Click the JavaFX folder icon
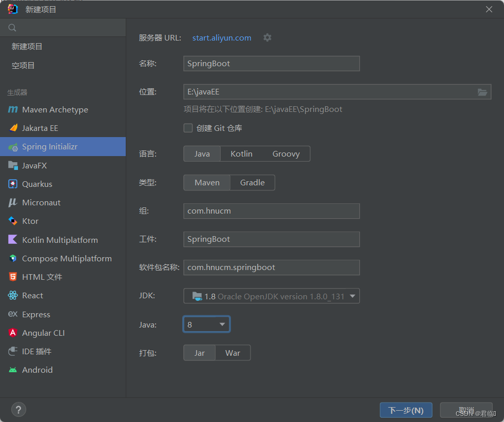The width and height of the screenshot is (504, 422). pyautogui.click(x=13, y=165)
